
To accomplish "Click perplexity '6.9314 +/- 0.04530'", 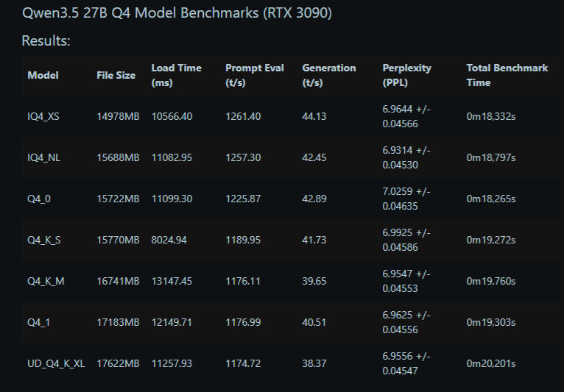I will [406, 157].
